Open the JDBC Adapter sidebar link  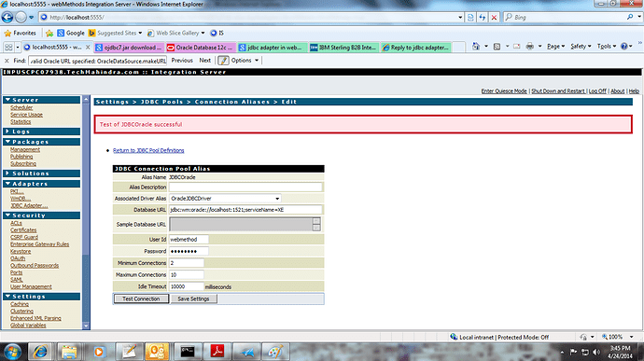tap(29, 206)
